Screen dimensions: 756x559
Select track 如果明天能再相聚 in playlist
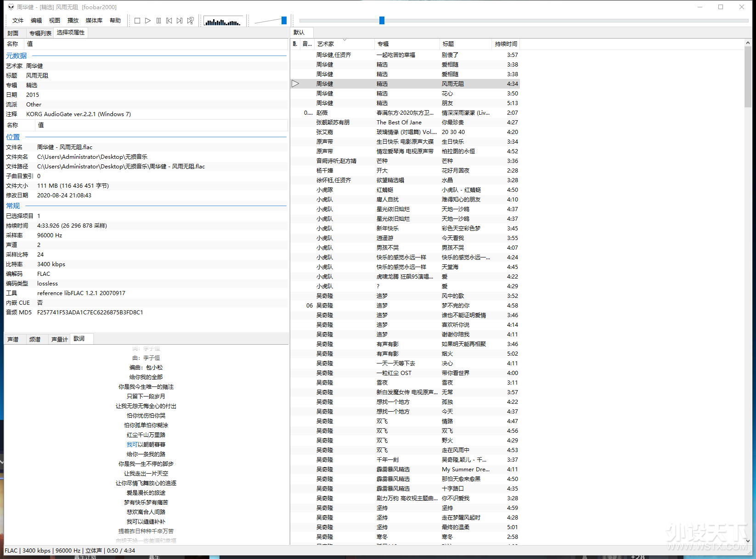(405, 344)
